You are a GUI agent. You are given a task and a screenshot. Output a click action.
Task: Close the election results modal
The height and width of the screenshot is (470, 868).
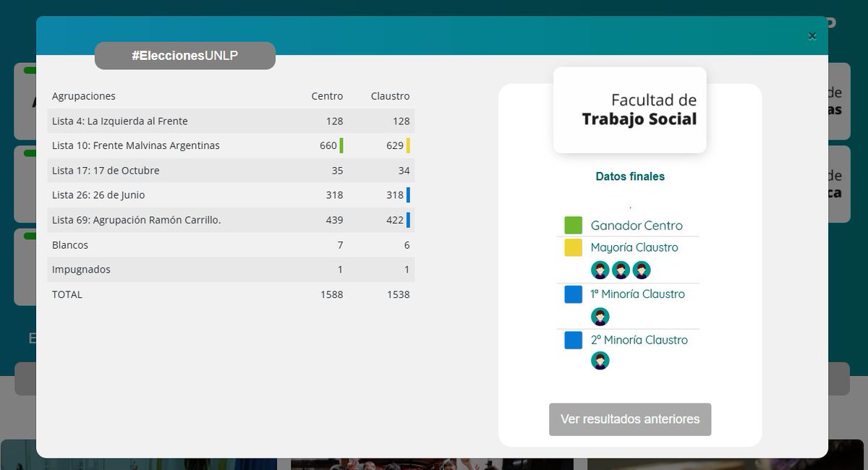pos(812,36)
